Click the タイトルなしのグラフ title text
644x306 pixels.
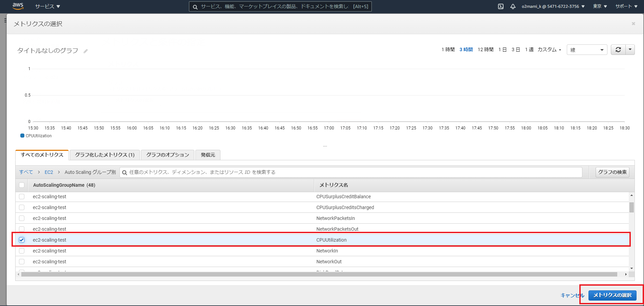(48, 51)
